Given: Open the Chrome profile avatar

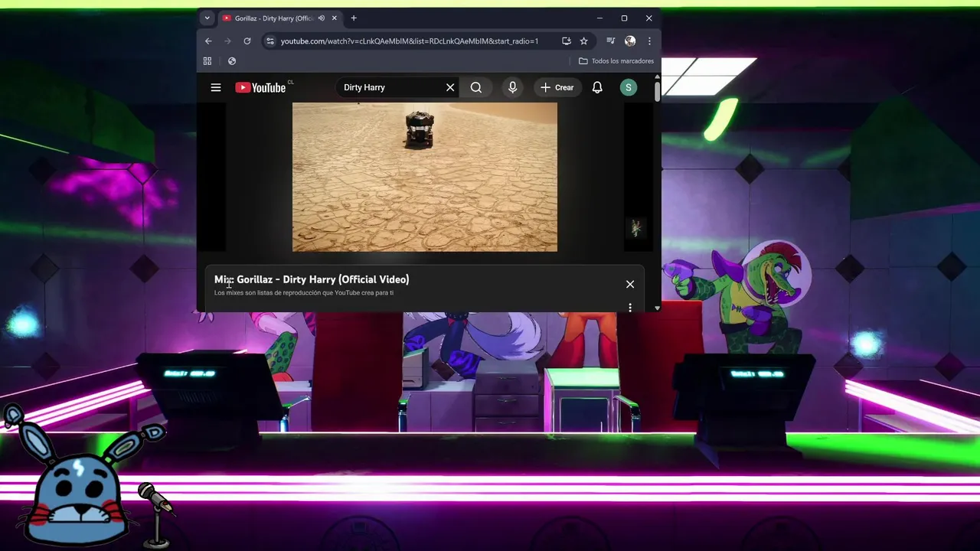Looking at the screenshot, I should click(630, 41).
